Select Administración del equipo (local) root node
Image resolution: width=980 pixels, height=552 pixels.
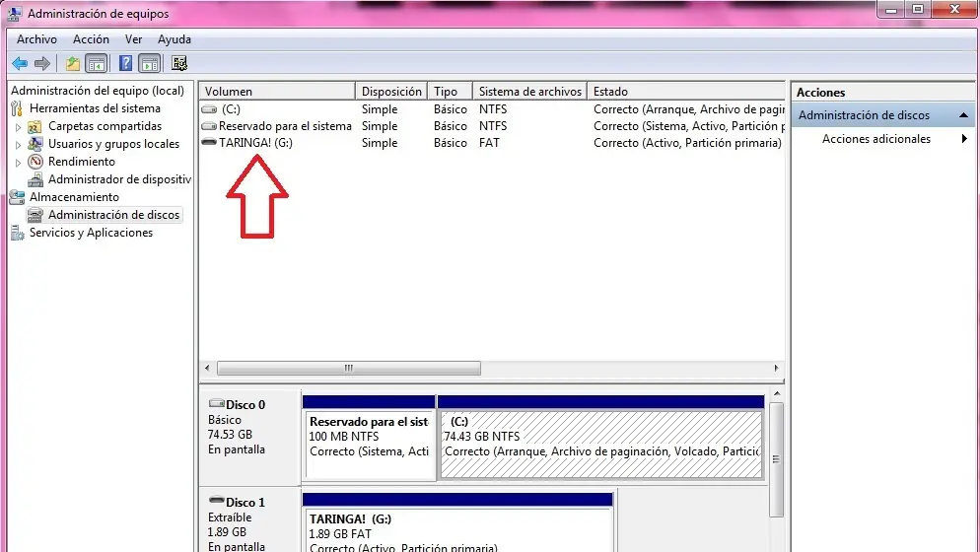[98, 91]
